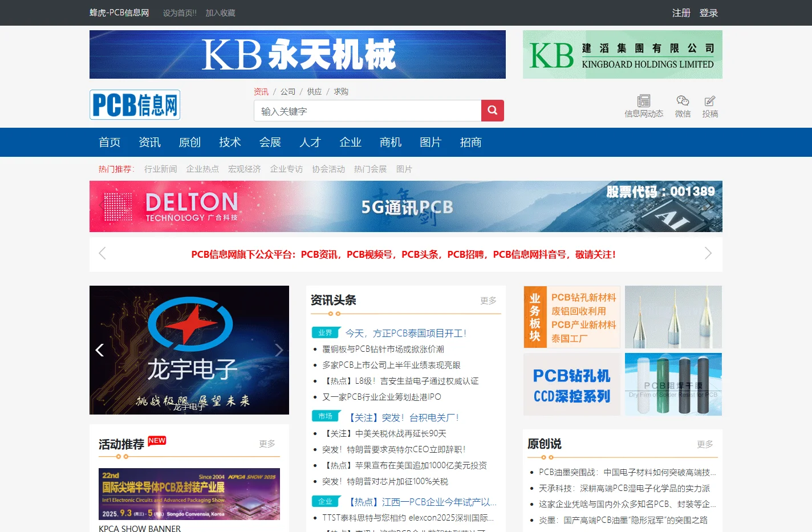Open 企业热点 from hot recommendations

(x=202, y=169)
